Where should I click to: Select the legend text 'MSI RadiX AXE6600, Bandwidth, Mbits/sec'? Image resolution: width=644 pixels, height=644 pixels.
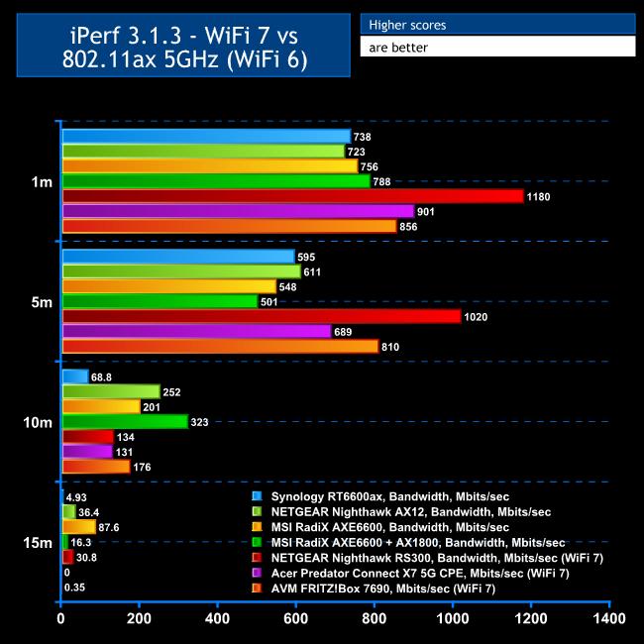[389, 527]
